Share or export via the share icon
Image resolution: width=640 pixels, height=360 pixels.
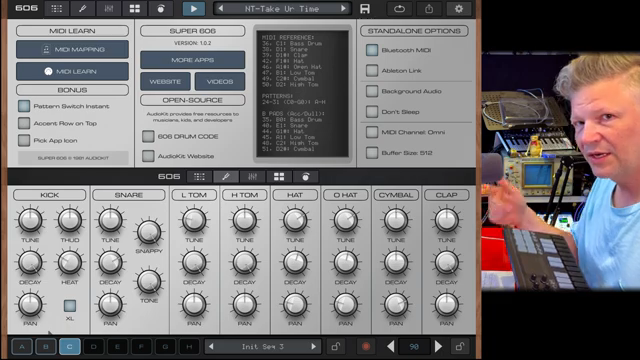point(429,9)
